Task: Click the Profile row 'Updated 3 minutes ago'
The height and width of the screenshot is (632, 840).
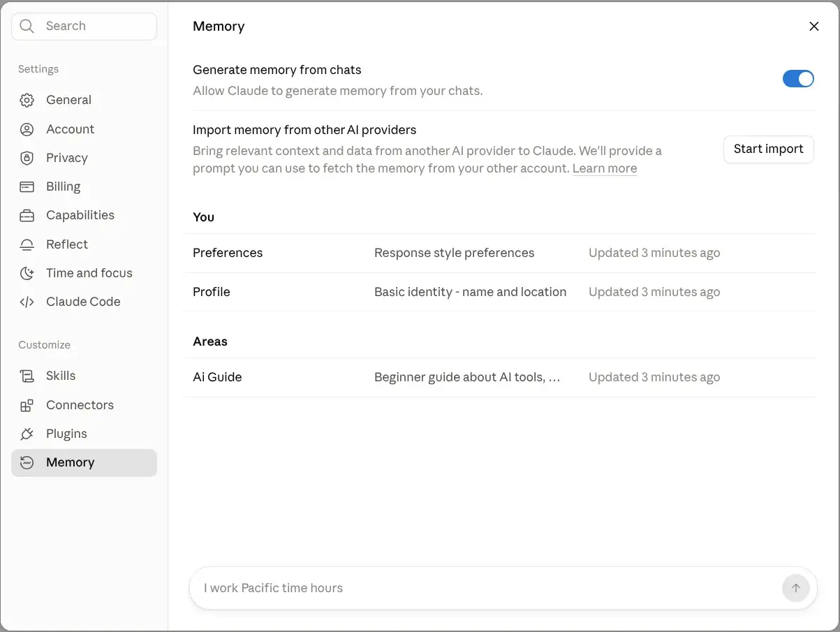Action: [x=654, y=292]
